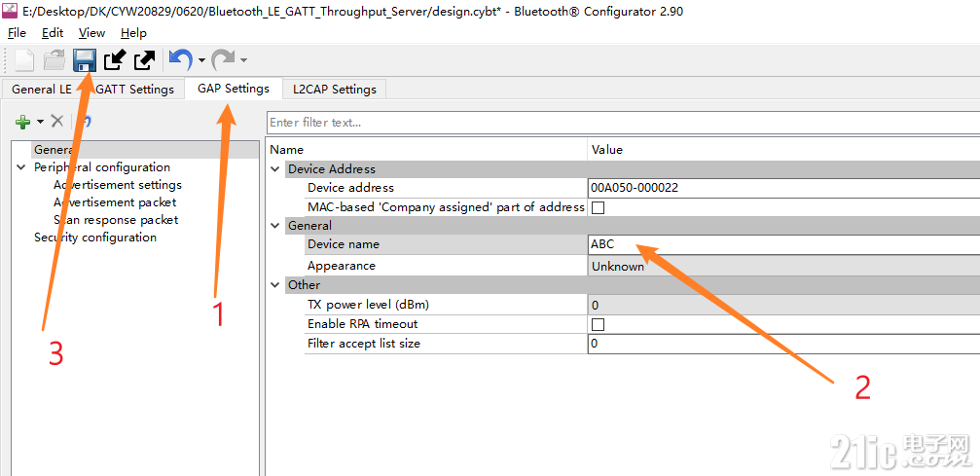Click the Open folder toolbar icon
Screen dimensions: 980x476
tap(54, 60)
